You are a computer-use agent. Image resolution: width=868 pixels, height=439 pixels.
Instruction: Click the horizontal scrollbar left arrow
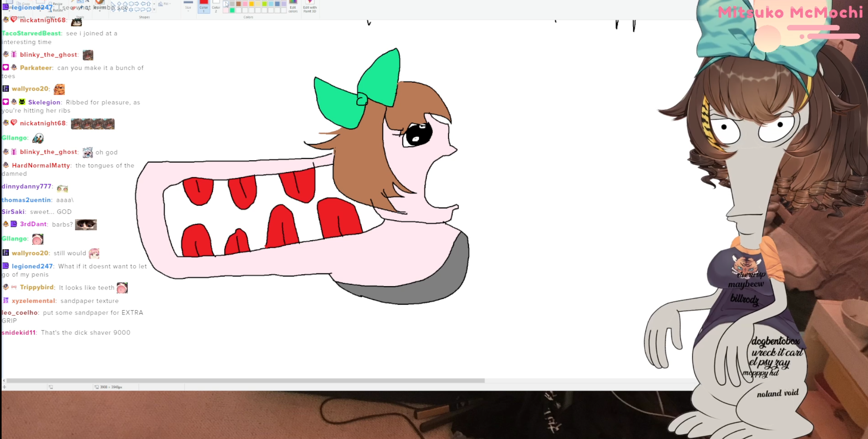coord(4,380)
